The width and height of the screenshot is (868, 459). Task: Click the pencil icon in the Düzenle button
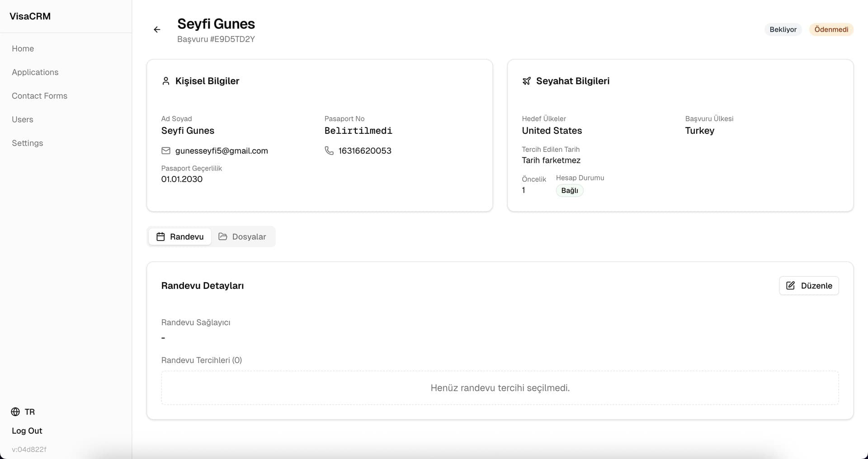pos(790,285)
